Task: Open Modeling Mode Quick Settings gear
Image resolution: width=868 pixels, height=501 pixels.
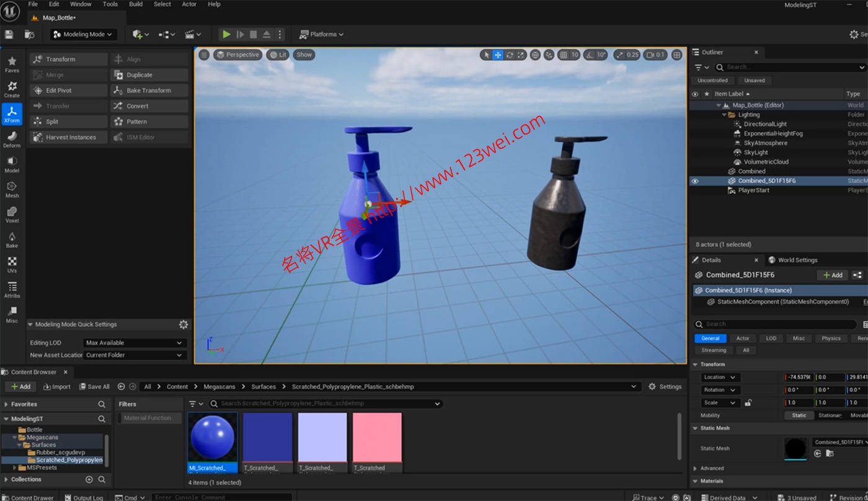Action: (184, 324)
